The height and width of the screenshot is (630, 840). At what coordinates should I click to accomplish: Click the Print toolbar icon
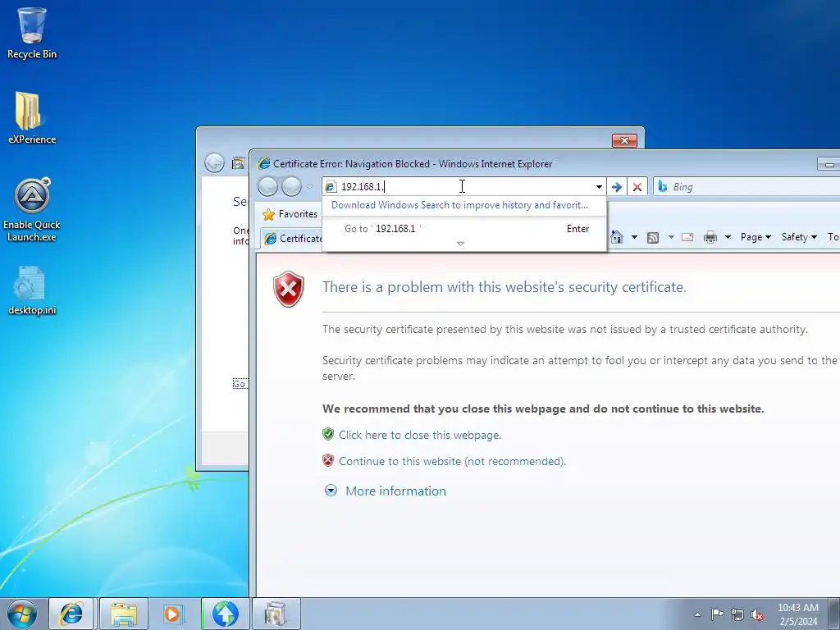pyautogui.click(x=710, y=237)
